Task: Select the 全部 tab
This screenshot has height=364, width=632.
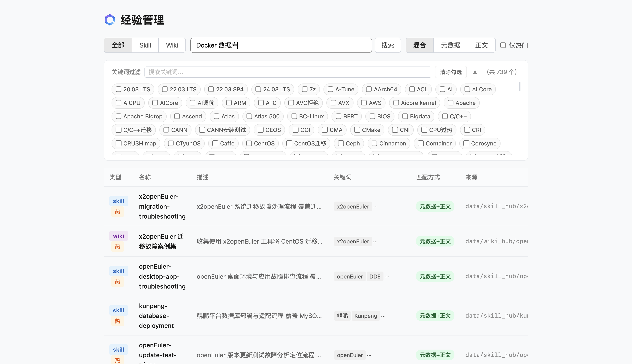Action: pyautogui.click(x=118, y=45)
